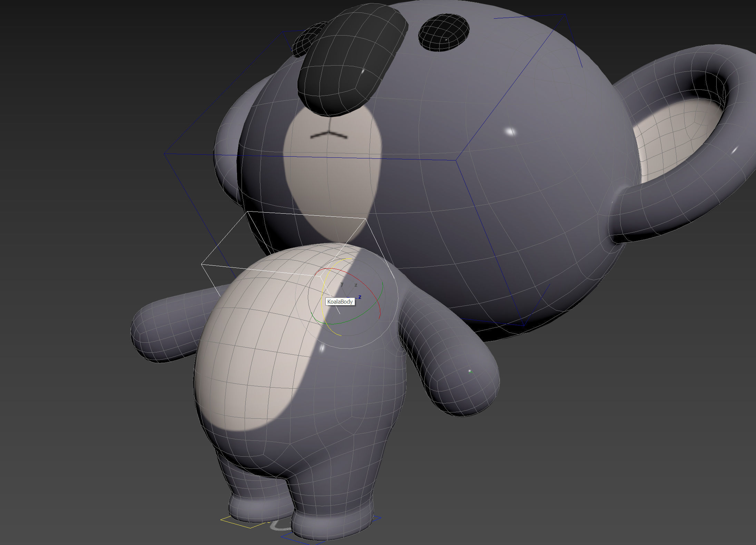Screen dimensions: 756x545
Task: Click the KoalaBody tooltip label
Action: (x=340, y=302)
